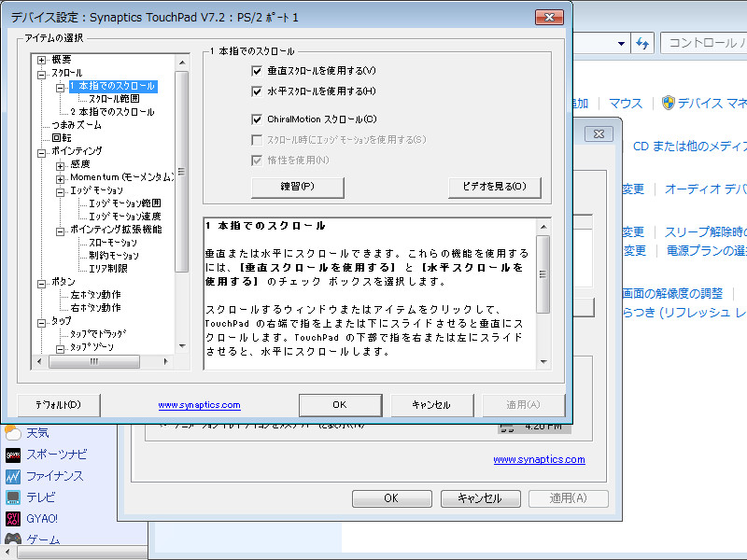Select 回転 tree item
747x560 pixels.
tap(62, 138)
